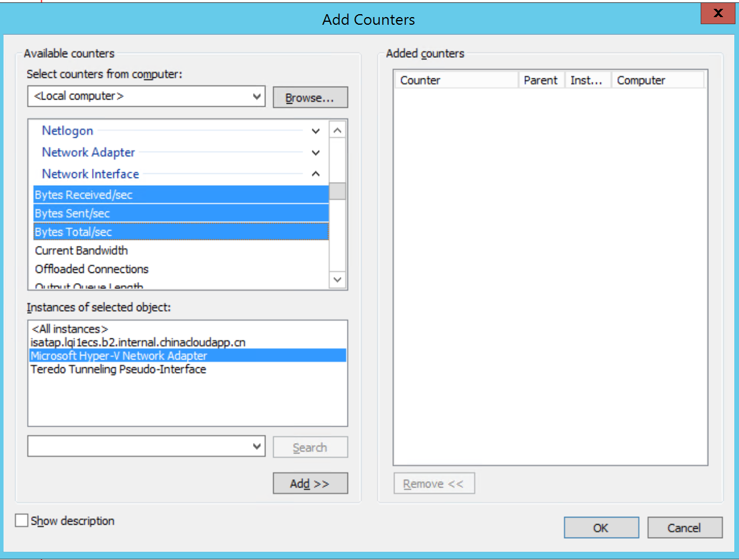Image resolution: width=739 pixels, height=560 pixels.
Task: Expand the Netlogon counter group
Action: (x=316, y=131)
